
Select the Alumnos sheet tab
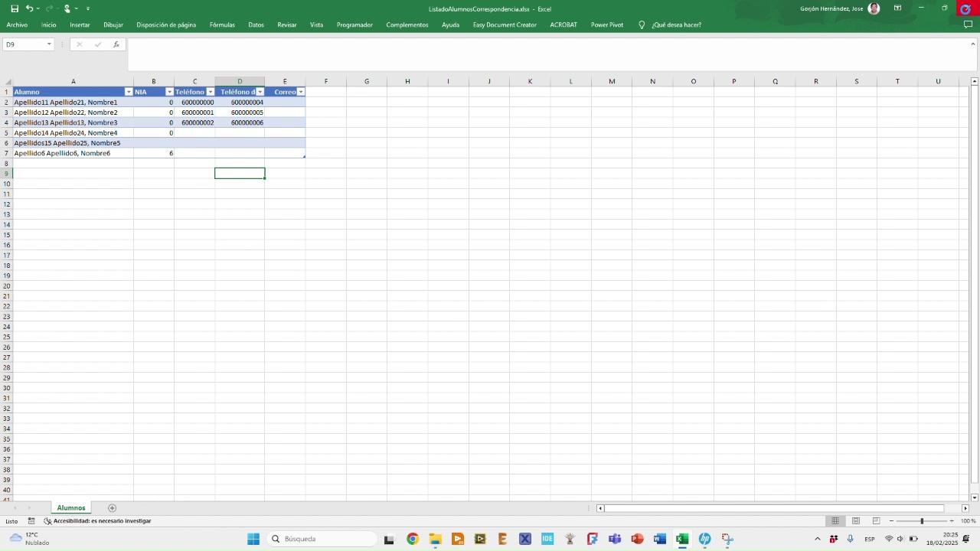tap(71, 508)
